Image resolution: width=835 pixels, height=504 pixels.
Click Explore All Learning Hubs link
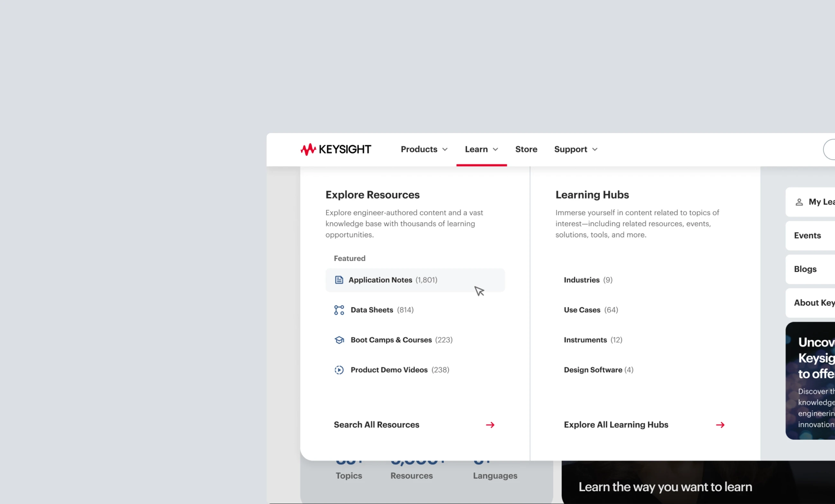point(644,424)
